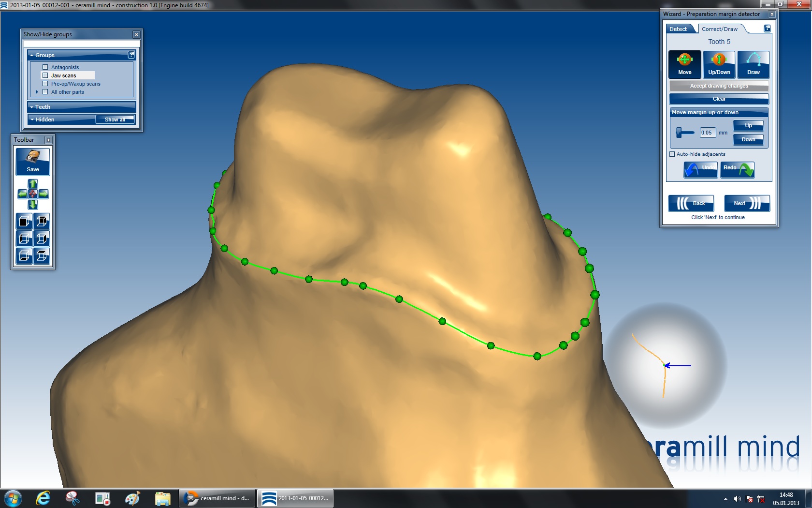Go Back in the wizard

(x=691, y=203)
